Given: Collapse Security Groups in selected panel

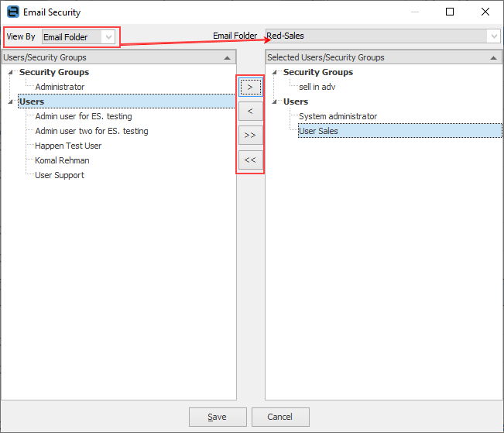Looking at the screenshot, I should click(x=275, y=72).
